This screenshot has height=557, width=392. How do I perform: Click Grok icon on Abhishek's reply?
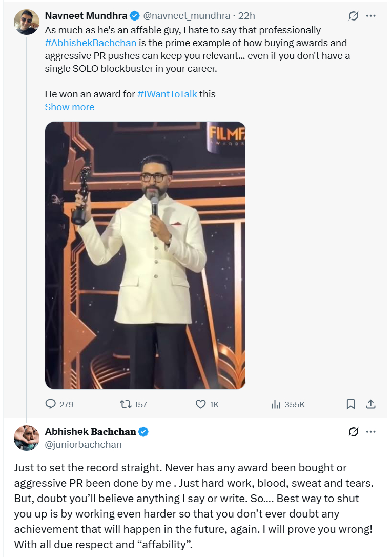click(x=354, y=432)
